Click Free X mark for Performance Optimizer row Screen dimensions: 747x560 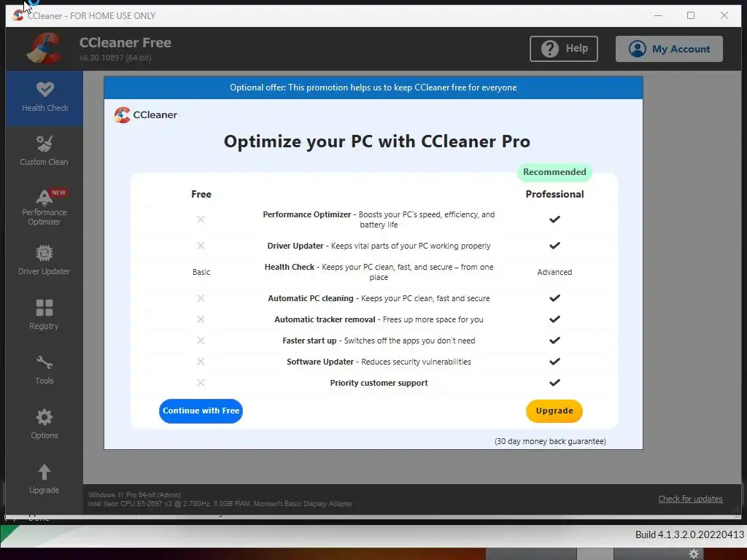pos(201,219)
